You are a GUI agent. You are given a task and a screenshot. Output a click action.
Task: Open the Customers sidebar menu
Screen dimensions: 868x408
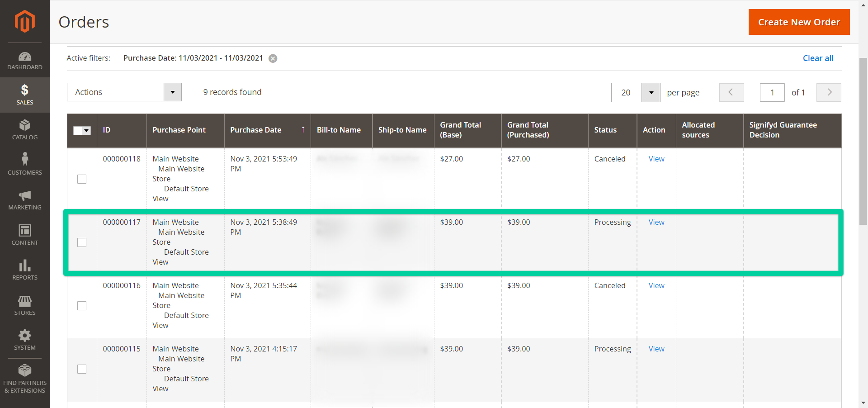click(24, 164)
